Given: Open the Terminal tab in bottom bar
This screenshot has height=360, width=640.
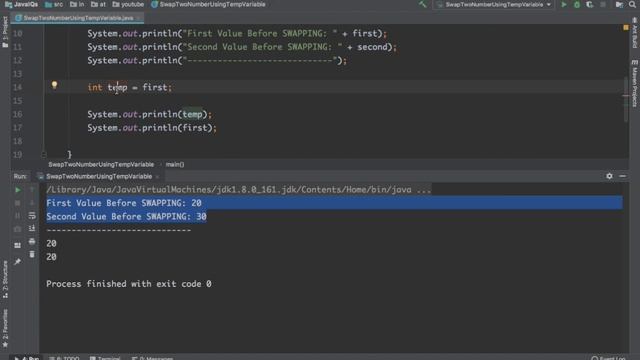Looking at the screenshot, I should (x=105, y=358).
